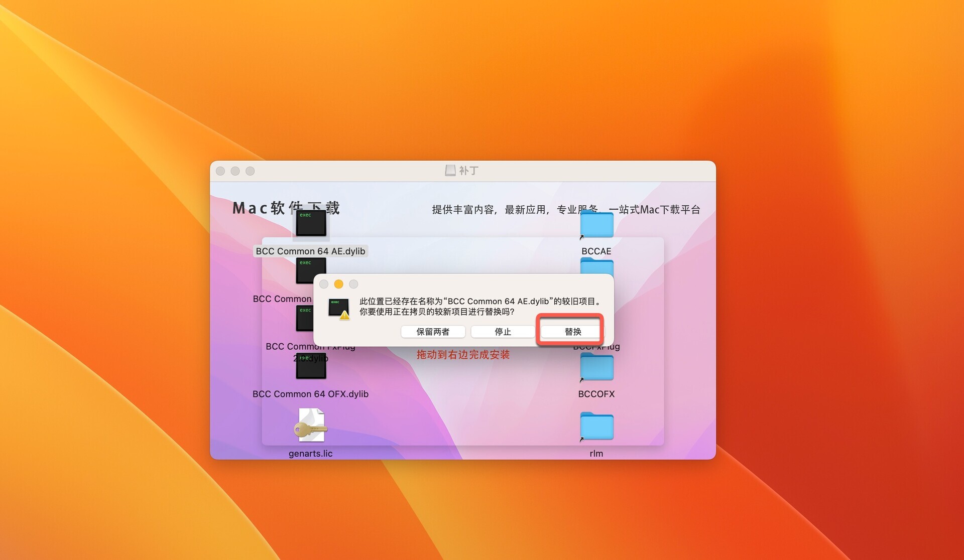Click the disk icon in 补丁 window title
The image size is (964, 560).
tap(450, 171)
